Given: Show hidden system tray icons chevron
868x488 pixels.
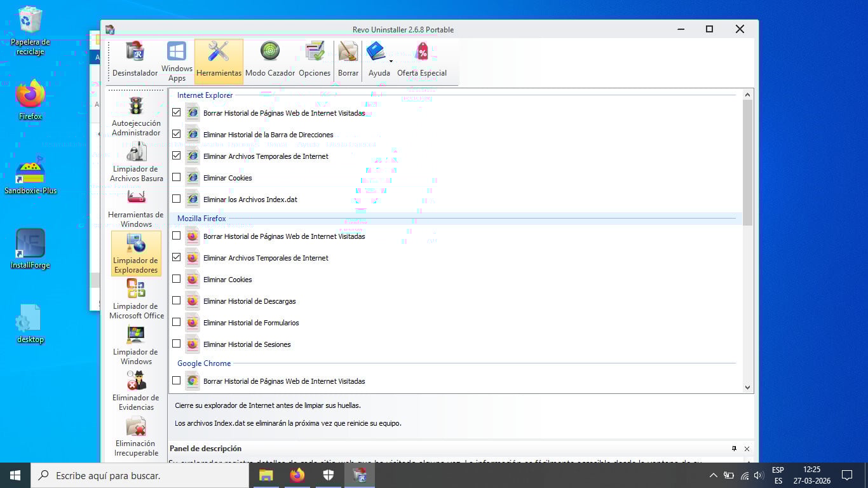Looking at the screenshot, I should [713, 475].
